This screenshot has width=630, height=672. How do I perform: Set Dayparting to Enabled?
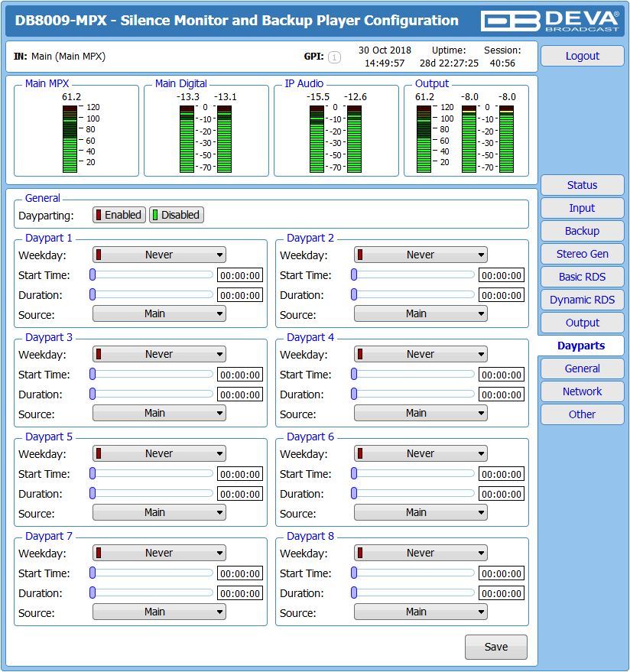(x=119, y=215)
